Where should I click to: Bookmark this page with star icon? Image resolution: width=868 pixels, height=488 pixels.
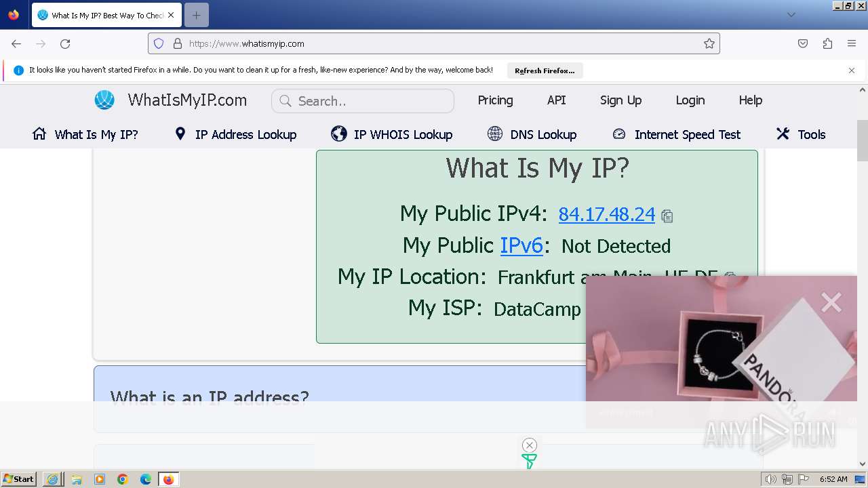[x=709, y=43]
